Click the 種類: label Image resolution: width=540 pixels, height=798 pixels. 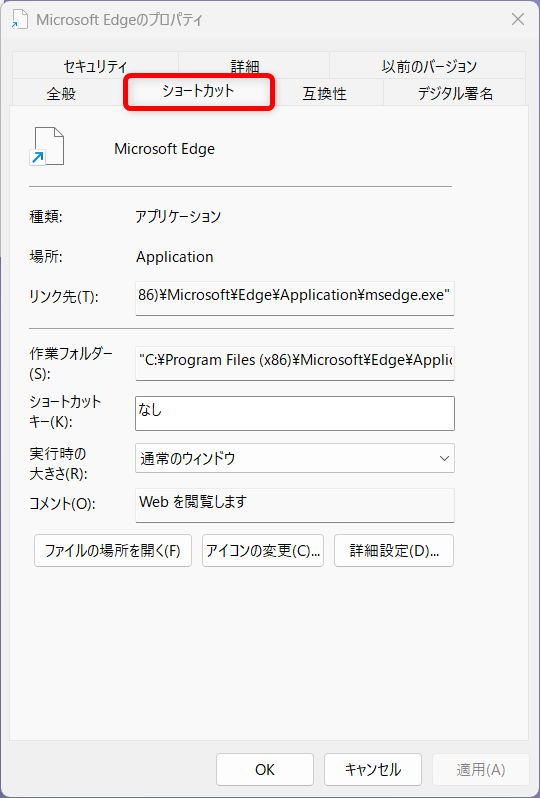[x=46, y=217]
